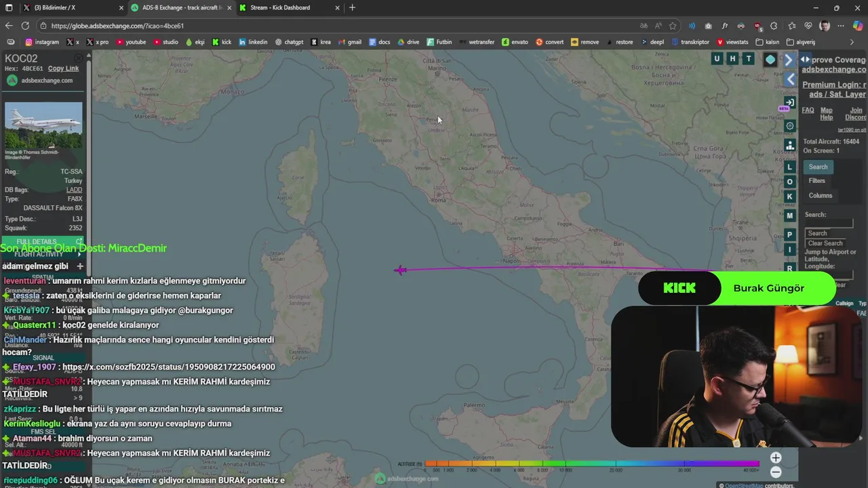Screen dimensions: 868x488
Task: Click the aircraft search input field
Action: point(829,224)
